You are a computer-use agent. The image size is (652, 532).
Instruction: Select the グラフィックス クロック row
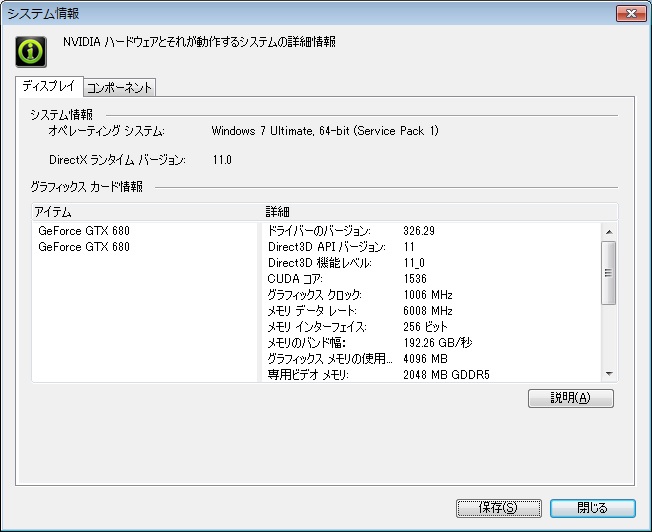point(432,295)
